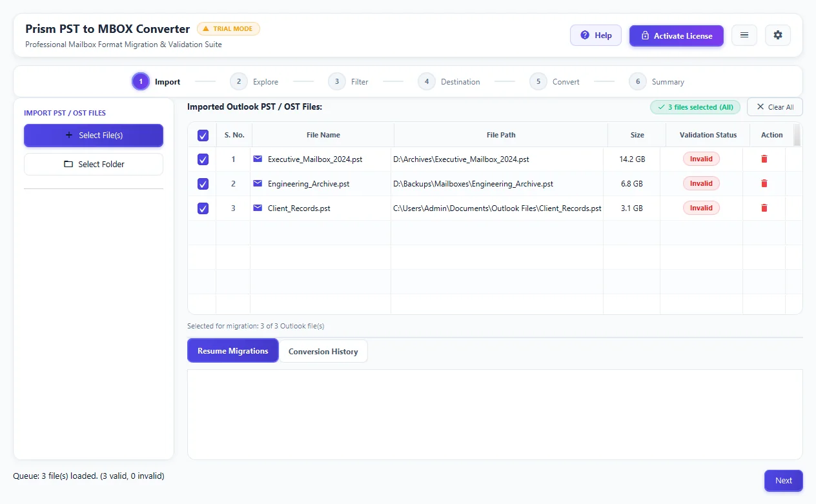
Task: Click file name Engineering_Archive.pst
Action: (x=309, y=183)
